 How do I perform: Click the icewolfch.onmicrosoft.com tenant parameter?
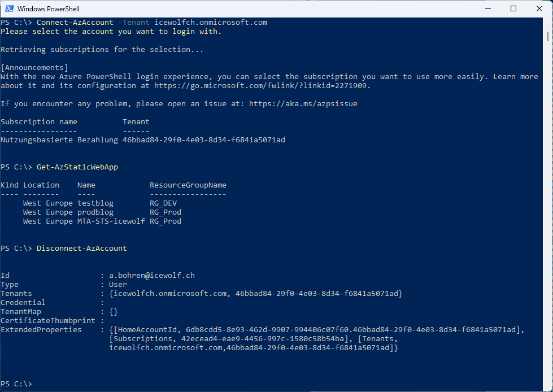point(211,23)
